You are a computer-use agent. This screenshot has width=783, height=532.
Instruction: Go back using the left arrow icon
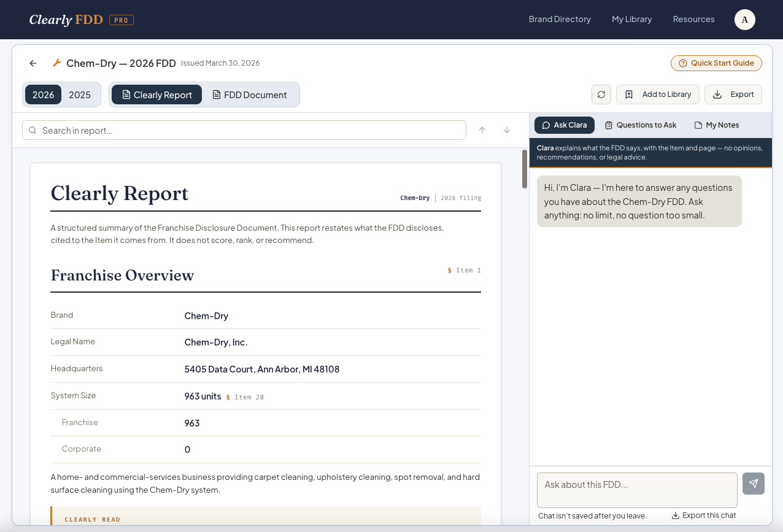(x=33, y=63)
